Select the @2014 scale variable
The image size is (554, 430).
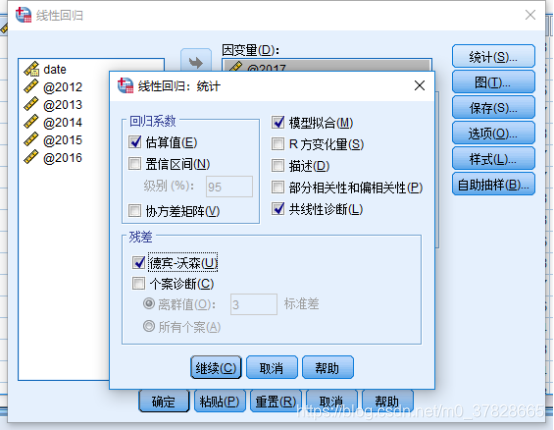(x=63, y=122)
